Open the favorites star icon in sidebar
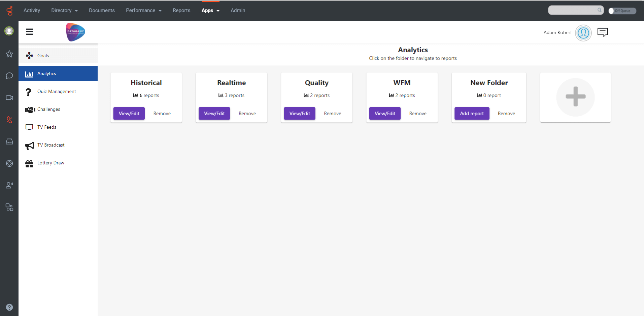The image size is (644, 316). (9, 54)
